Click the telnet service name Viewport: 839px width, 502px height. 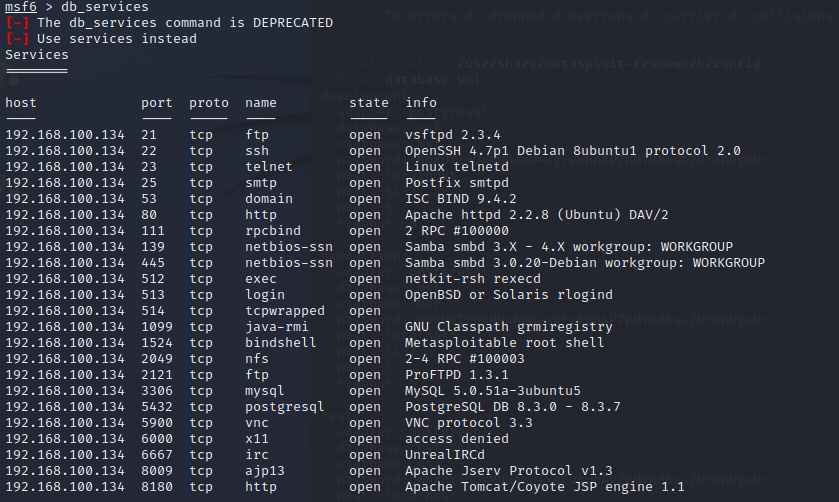click(x=269, y=167)
